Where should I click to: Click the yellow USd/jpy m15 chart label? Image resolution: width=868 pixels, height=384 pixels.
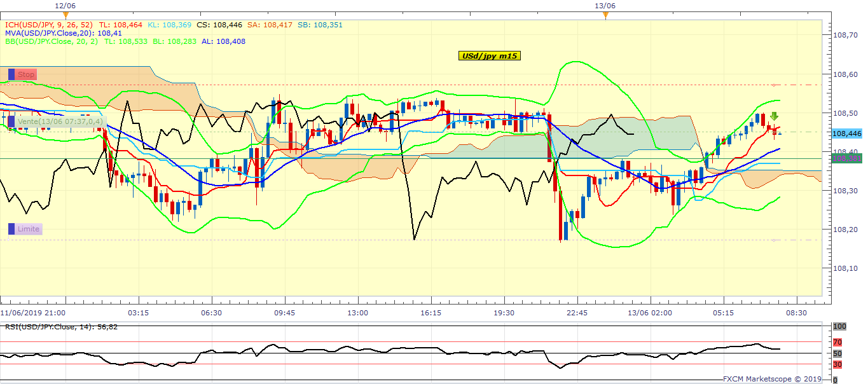489,56
